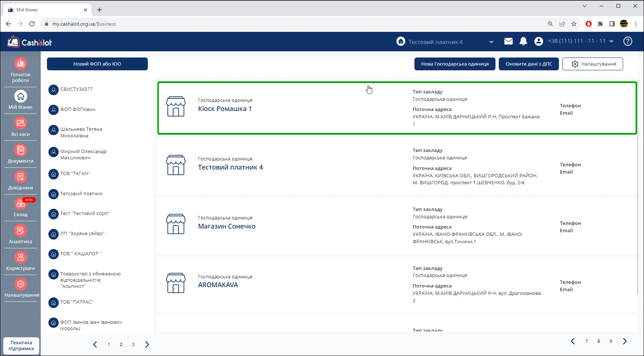
Task: Select page 2 in taxpayer list
Action: pos(121,344)
